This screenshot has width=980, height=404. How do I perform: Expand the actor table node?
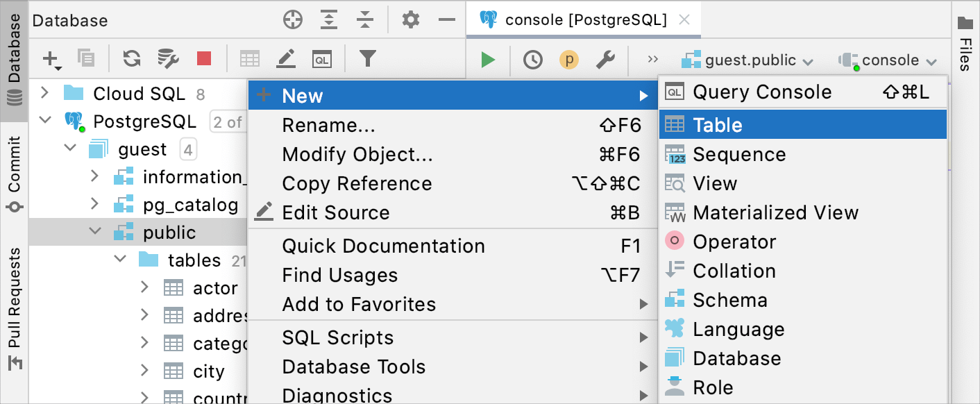[x=144, y=287]
